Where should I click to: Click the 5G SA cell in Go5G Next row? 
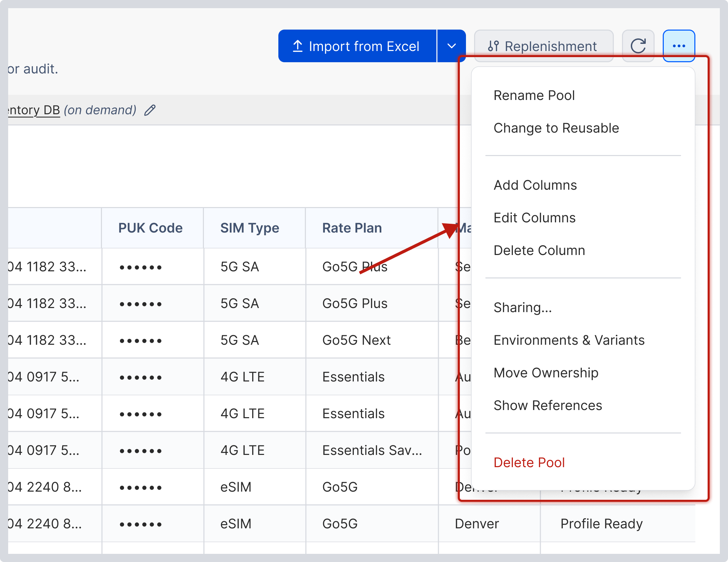pyautogui.click(x=255, y=340)
